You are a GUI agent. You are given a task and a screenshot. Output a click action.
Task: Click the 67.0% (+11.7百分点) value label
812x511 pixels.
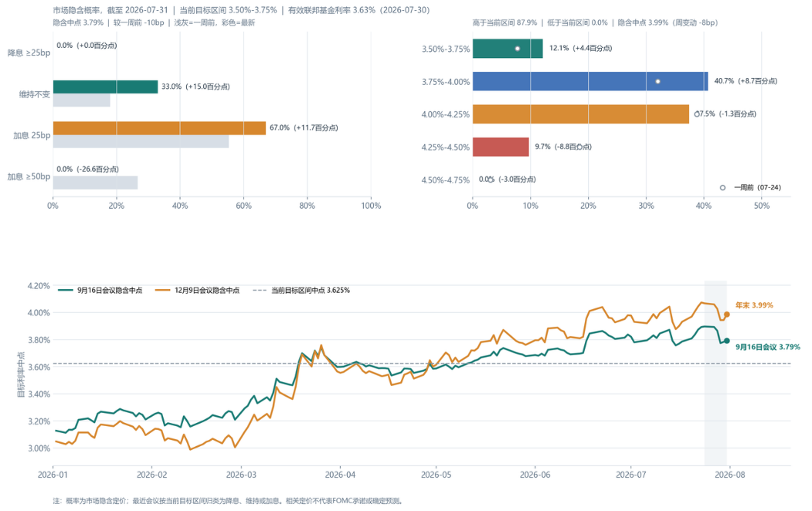[304, 128]
